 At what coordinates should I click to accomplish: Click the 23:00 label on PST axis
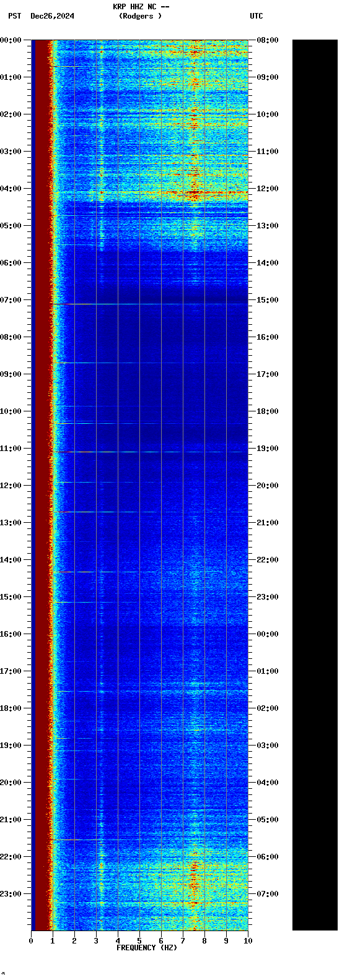(x=11, y=894)
